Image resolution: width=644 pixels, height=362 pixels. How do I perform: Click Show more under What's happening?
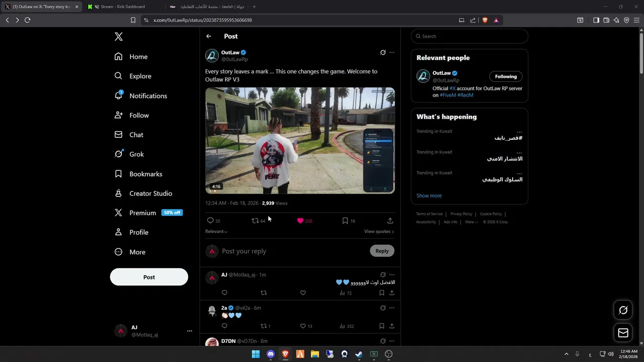point(429,196)
